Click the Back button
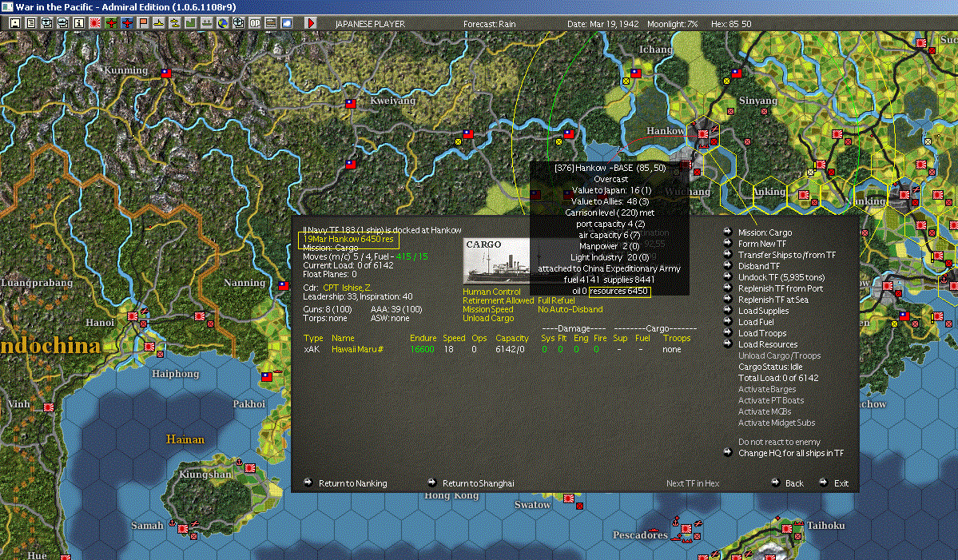 point(794,483)
